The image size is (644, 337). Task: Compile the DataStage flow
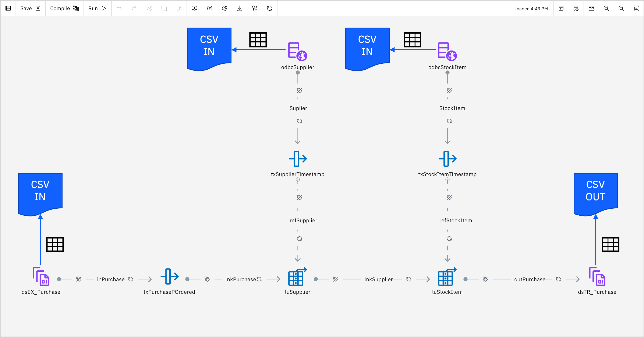click(64, 8)
